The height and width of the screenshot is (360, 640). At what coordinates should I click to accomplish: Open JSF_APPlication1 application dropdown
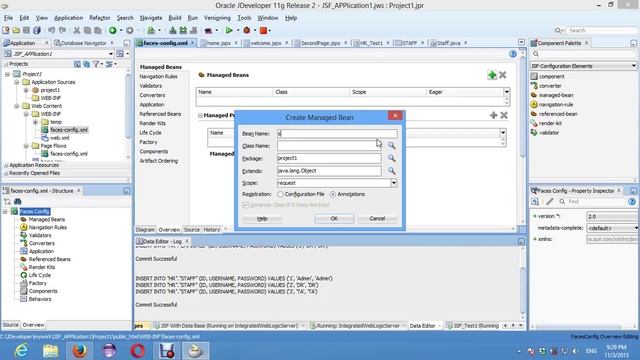click(111, 54)
